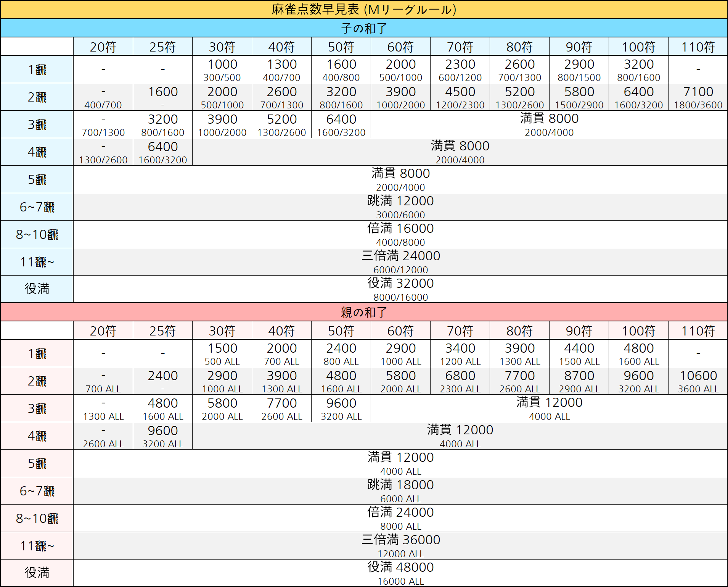Click the 子 4翻 25符 cell 6400 1600/3200

point(162,152)
